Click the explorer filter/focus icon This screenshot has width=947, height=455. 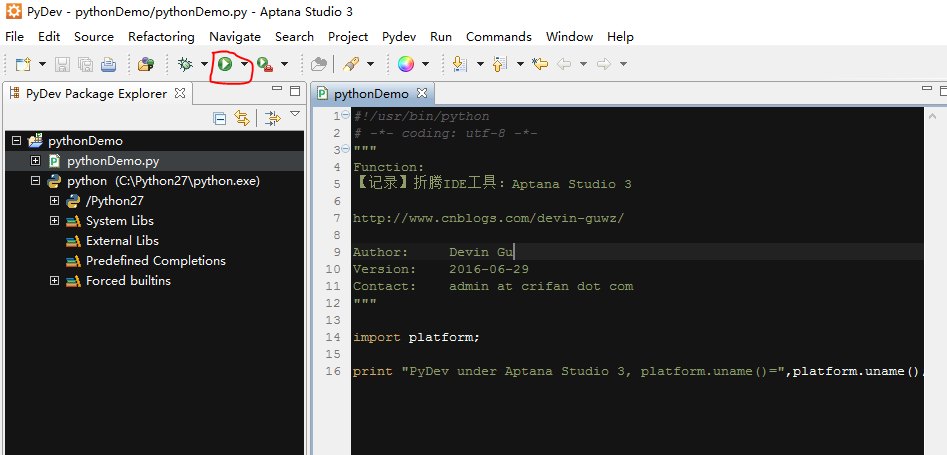coord(274,118)
